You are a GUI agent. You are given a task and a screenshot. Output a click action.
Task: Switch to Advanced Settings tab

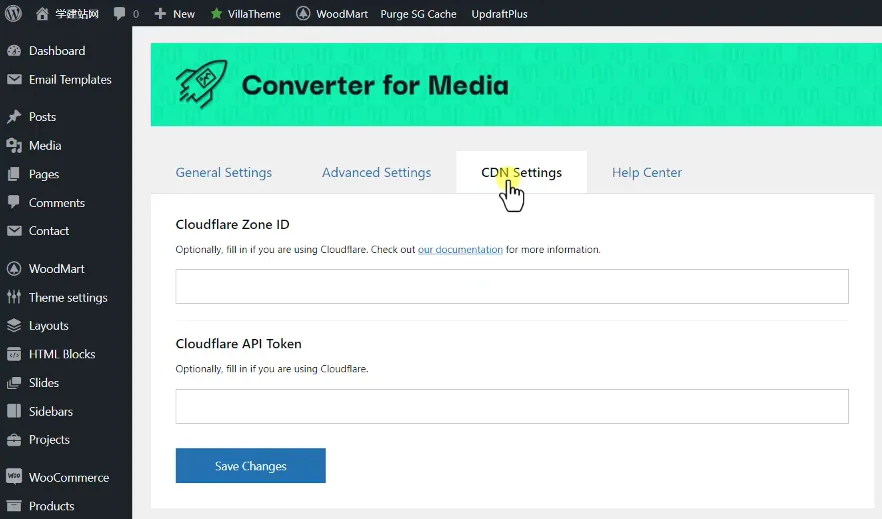pos(376,173)
